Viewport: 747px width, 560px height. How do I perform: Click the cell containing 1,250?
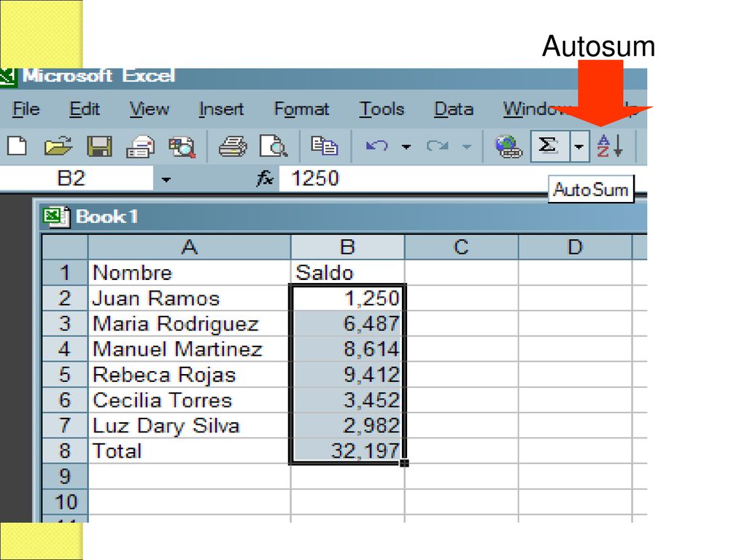pyautogui.click(x=347, y=298)
